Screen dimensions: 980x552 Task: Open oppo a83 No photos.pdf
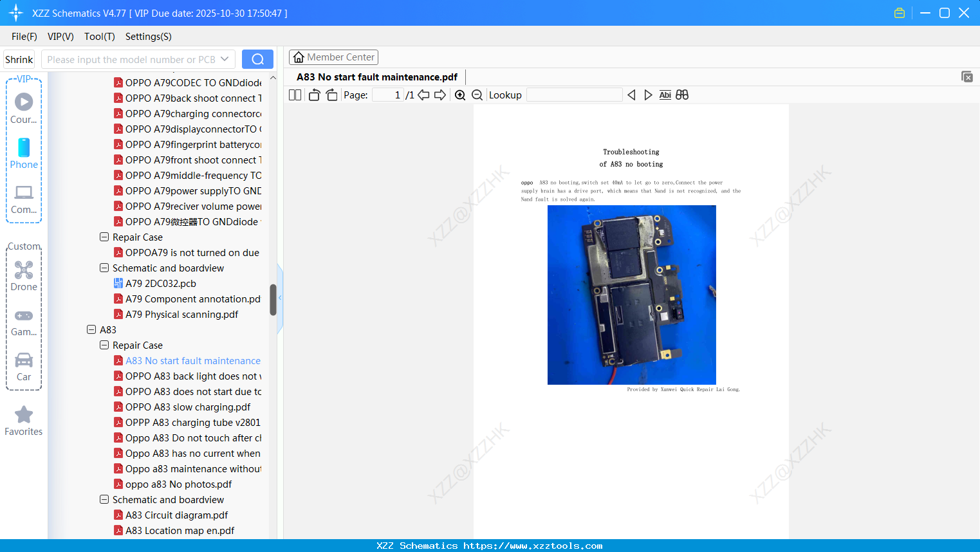pos(173,484)
